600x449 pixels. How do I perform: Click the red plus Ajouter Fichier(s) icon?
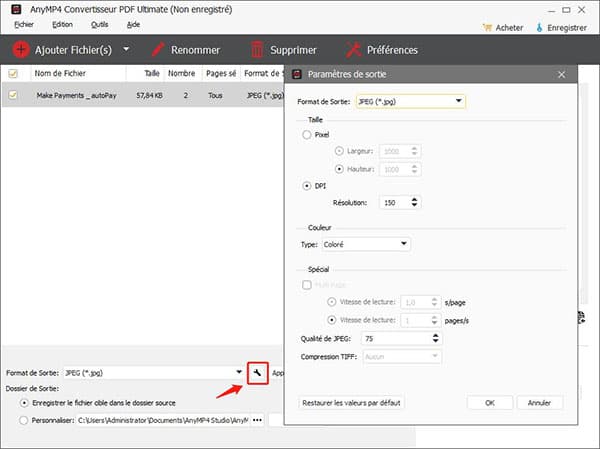coord(20,49)
